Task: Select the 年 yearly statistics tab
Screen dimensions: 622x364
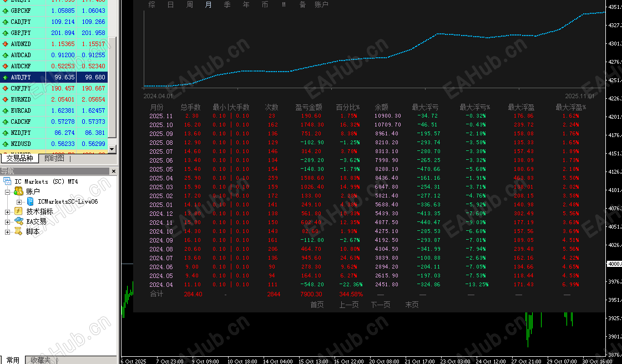Action: (x=246, y=5)
